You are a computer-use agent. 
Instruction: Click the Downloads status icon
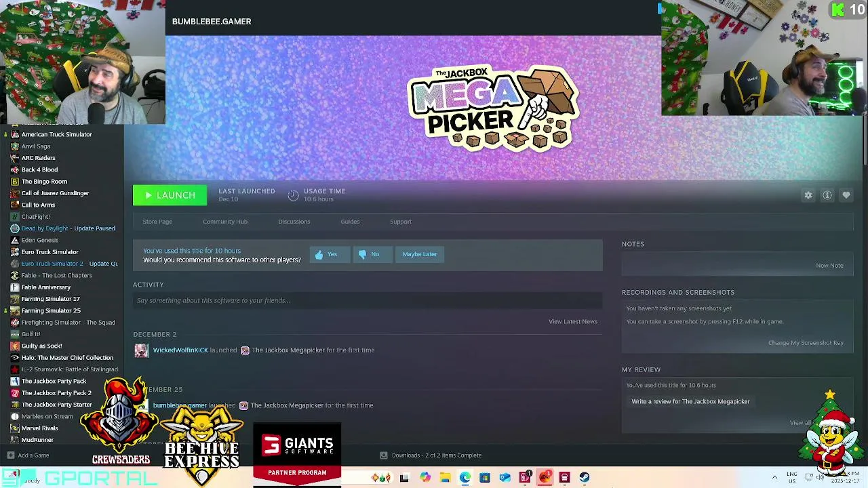384,455
